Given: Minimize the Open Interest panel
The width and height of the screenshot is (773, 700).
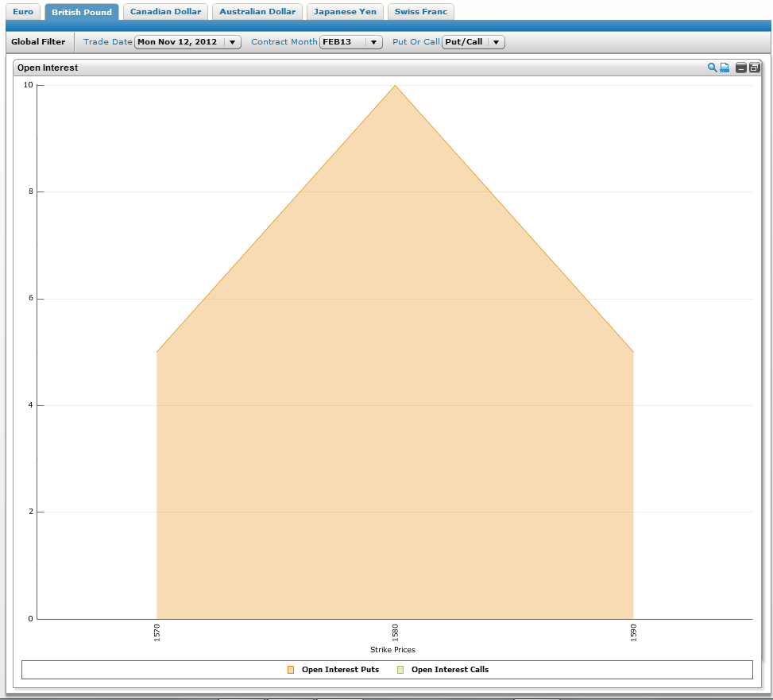Looking at the screenshot, I should [x=740, y=68].
